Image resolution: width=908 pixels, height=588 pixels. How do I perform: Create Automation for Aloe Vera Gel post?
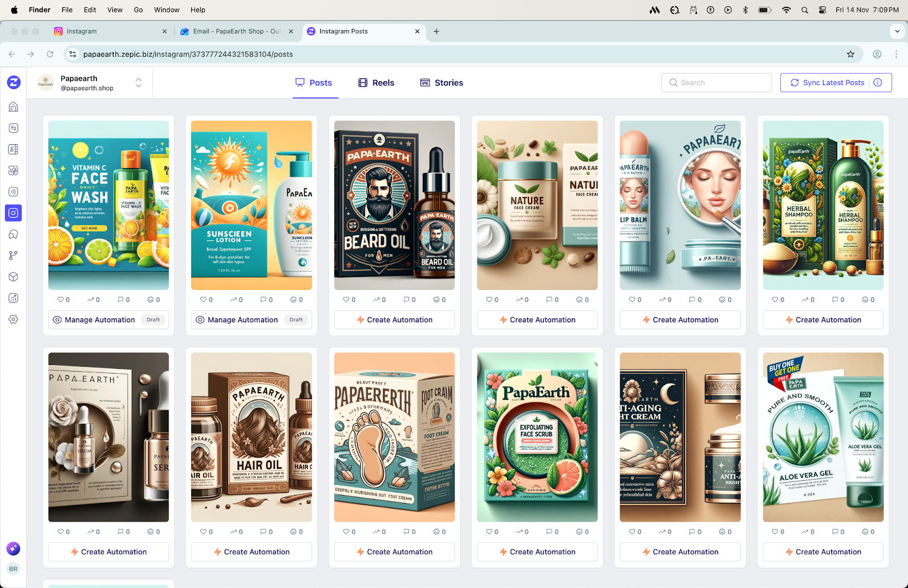pos(823,552)
